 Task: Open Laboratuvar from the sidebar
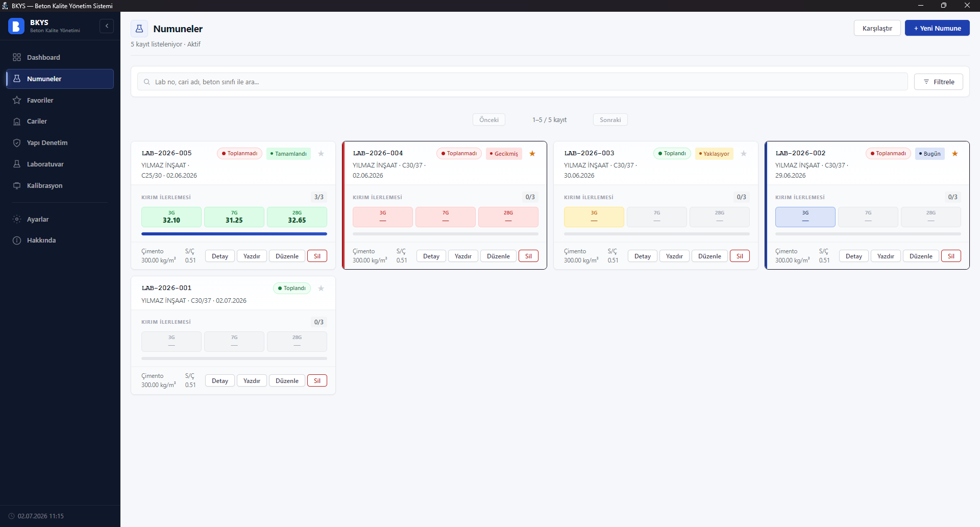click(x=60, y=164)
